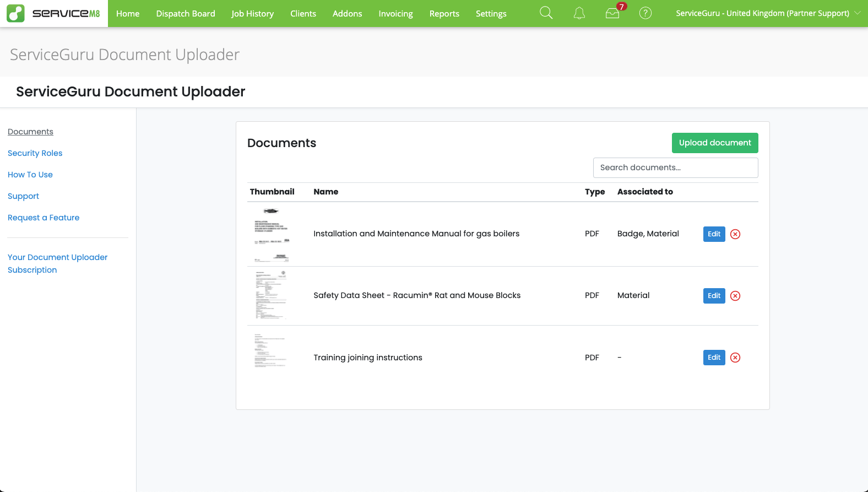Open the Settings menu

(491, 13)
